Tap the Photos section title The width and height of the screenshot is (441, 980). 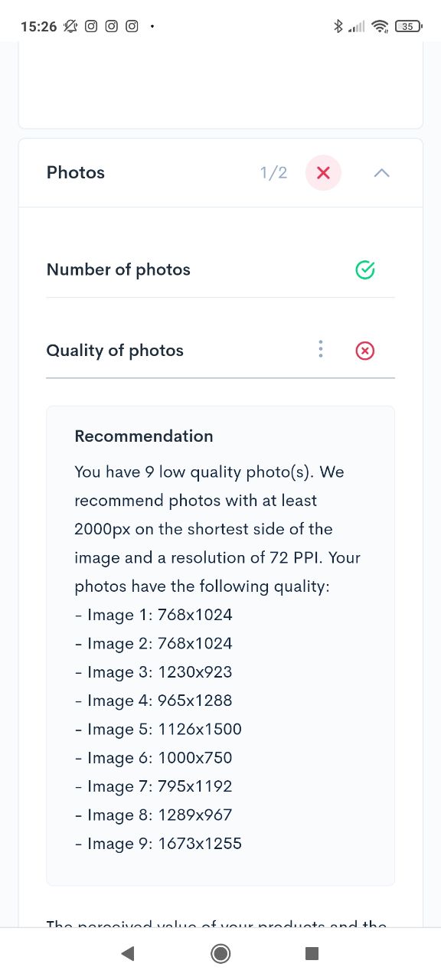point(76,172)
